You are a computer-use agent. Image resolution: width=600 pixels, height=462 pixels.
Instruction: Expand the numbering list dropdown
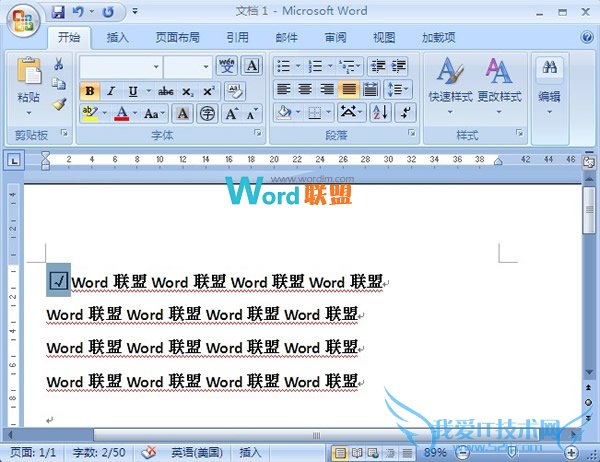(x=330, y=66)
